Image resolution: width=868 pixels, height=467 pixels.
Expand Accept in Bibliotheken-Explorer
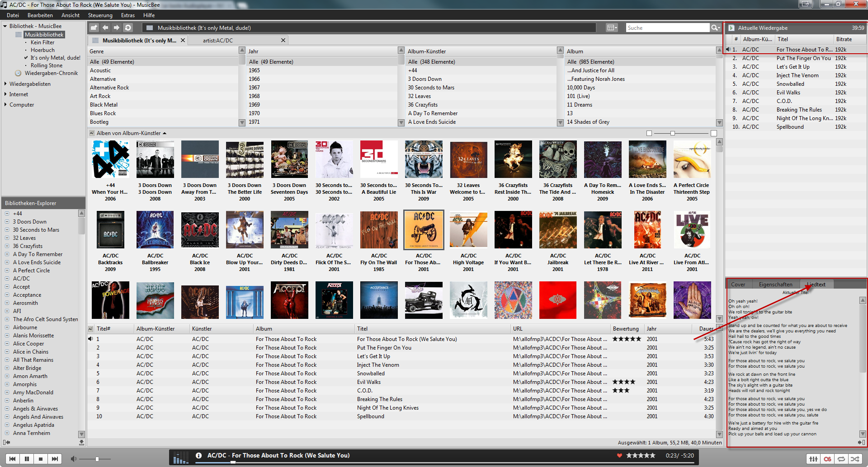(7, 287)
